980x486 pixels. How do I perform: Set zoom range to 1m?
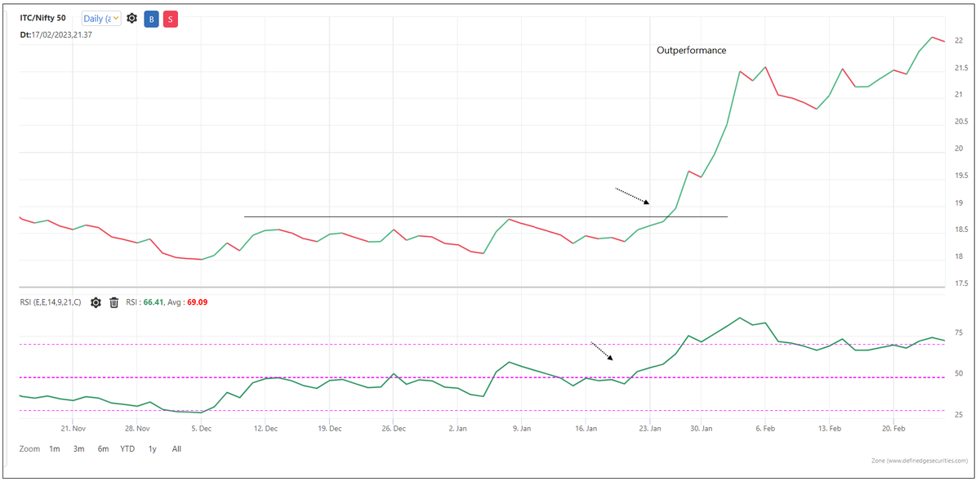55,448
